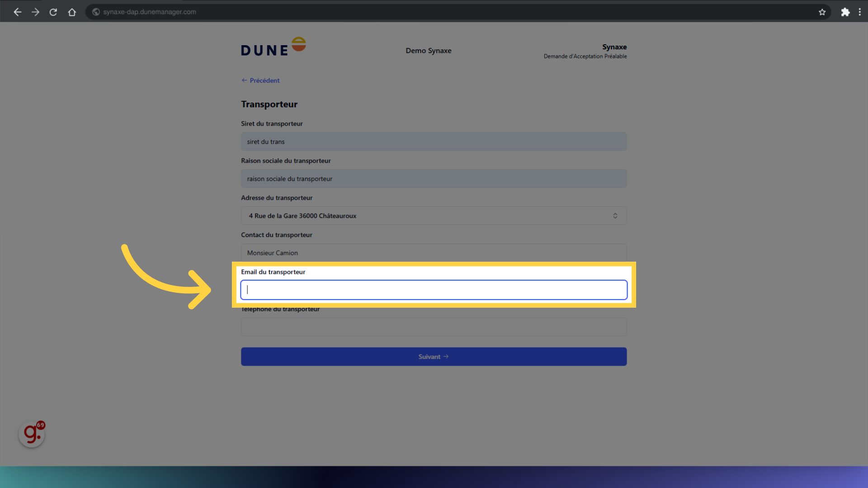This screenshot has width=868, height=488.
Task: Go to the browser home page
Action: pyautogui.click(x=72, y=12)
